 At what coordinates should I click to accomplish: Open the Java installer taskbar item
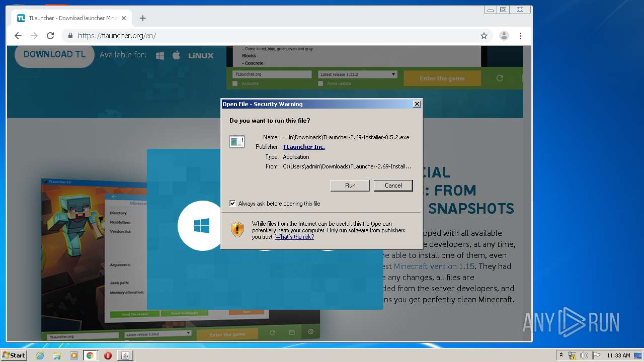point(125,355)
